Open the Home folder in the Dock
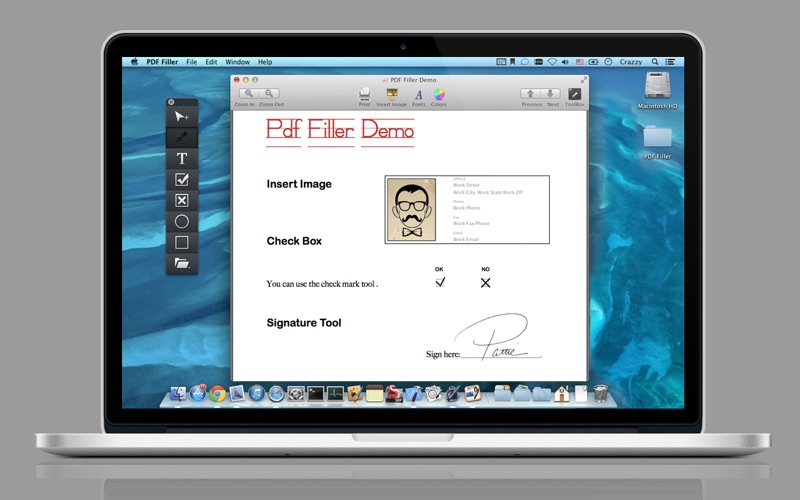This screenshot has width=800, height=500. [561, 393]
